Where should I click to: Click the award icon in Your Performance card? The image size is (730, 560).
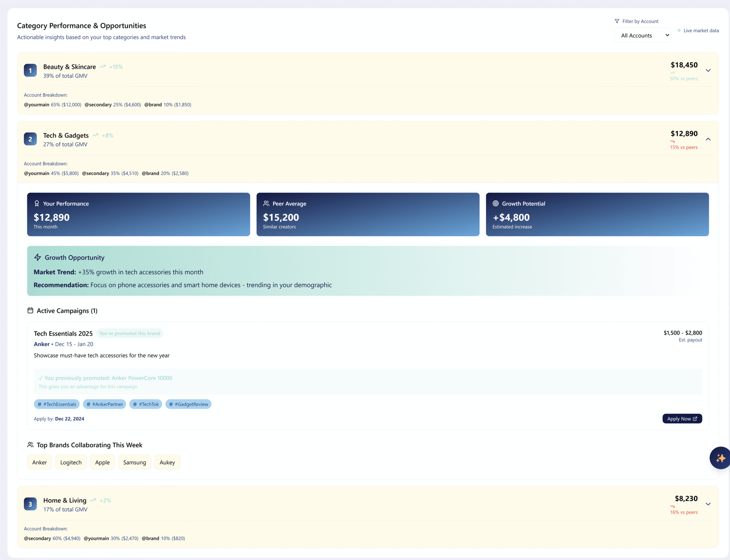coord(37,203)
